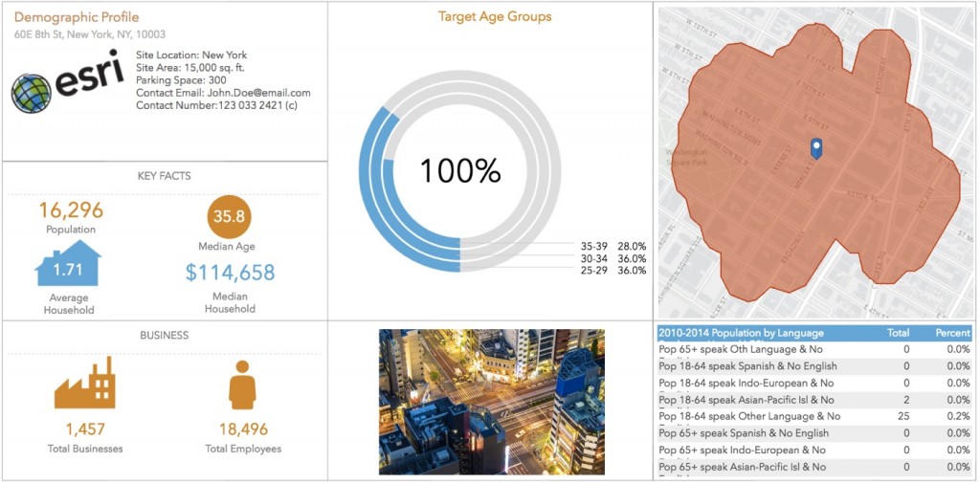Screen dimensions: 980x484
Task: Select the Pop 65+ speak Spanish row
Action: click(814, 433)
